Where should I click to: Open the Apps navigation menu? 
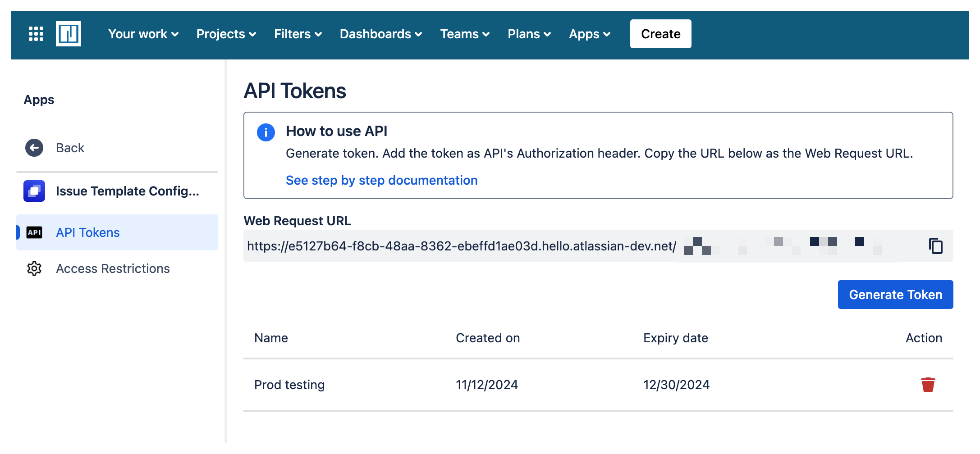589,34
